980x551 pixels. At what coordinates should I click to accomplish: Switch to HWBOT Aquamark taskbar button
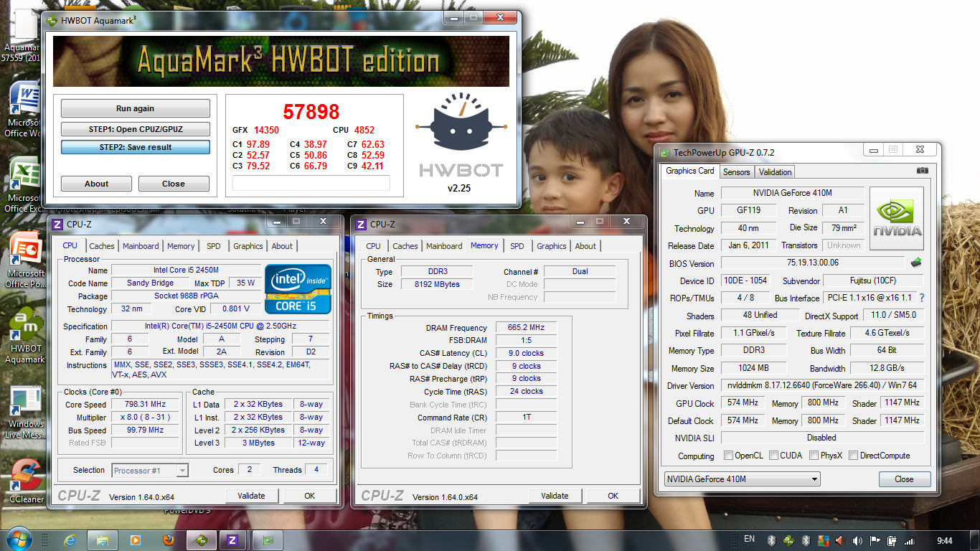(202, 540)
